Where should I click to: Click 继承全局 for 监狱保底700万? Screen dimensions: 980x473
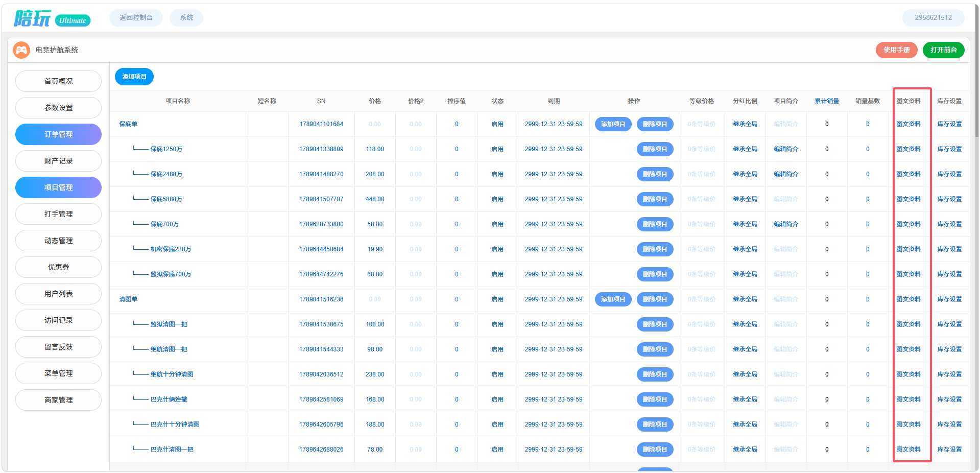click(x=745, y=274)
